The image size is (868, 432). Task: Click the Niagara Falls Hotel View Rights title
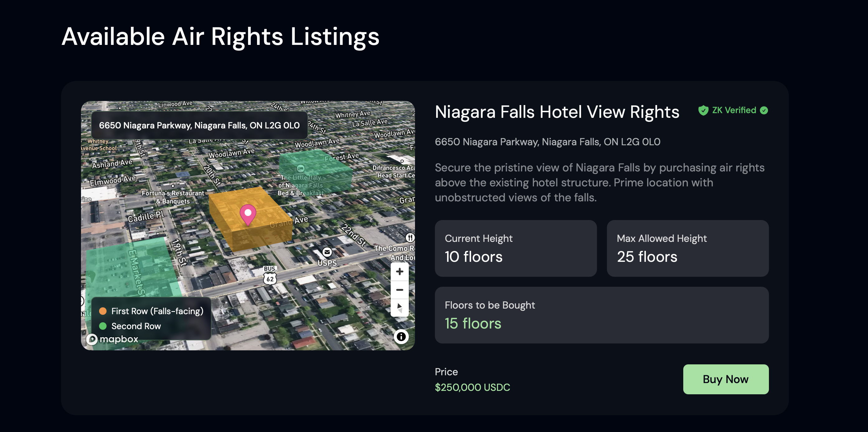click(x=557, y=112)
